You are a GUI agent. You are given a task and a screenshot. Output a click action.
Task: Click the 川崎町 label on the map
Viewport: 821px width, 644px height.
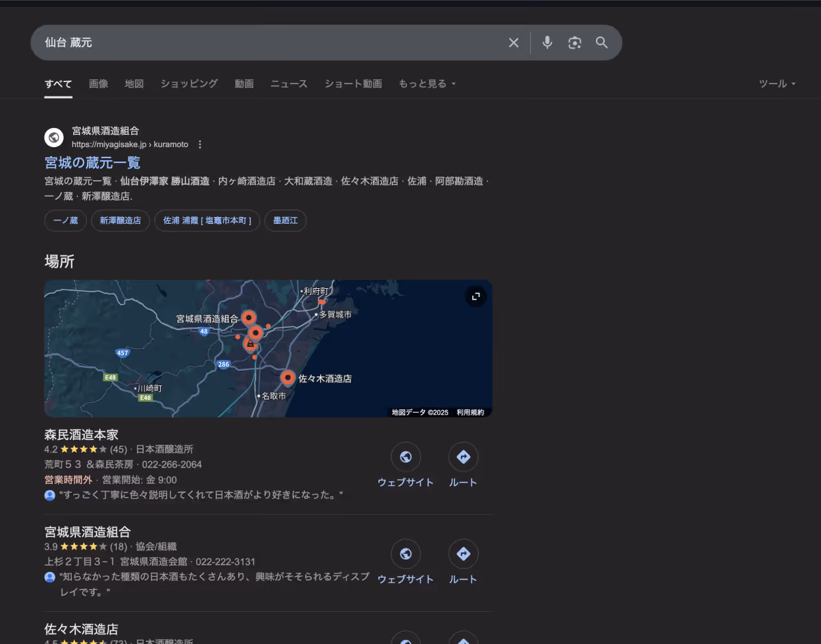click(x=150, y=388)
